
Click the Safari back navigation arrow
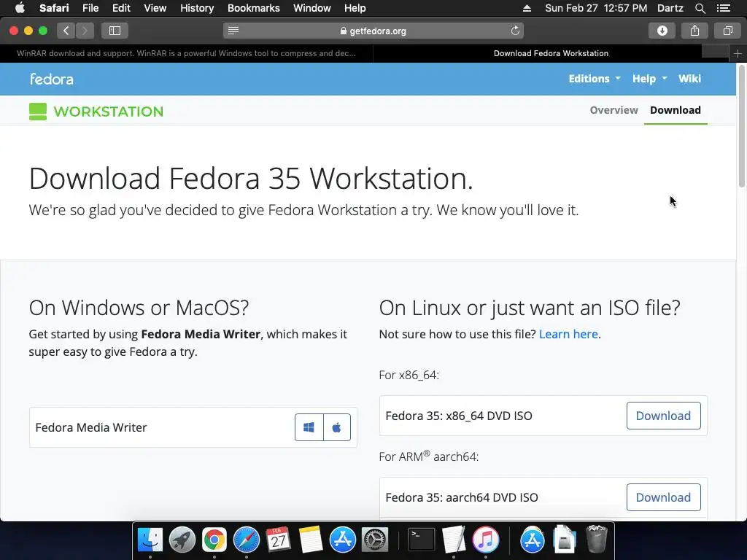tap(66, 31)
